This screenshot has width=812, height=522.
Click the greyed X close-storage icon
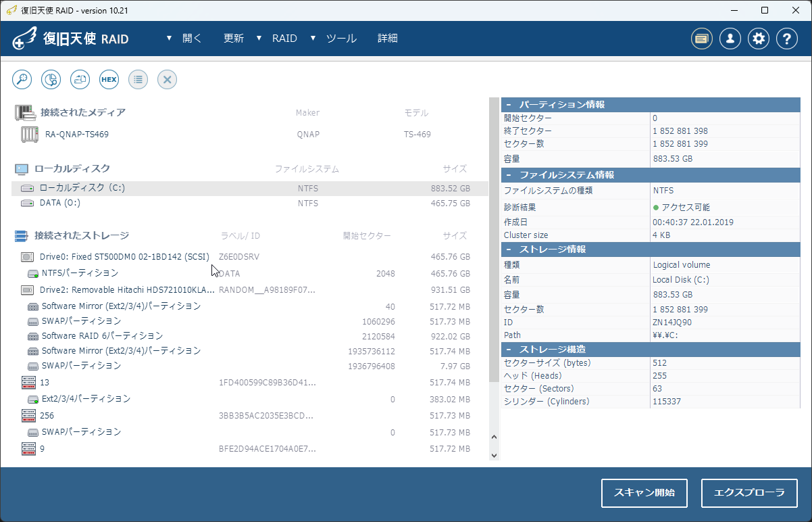point(167,79)
